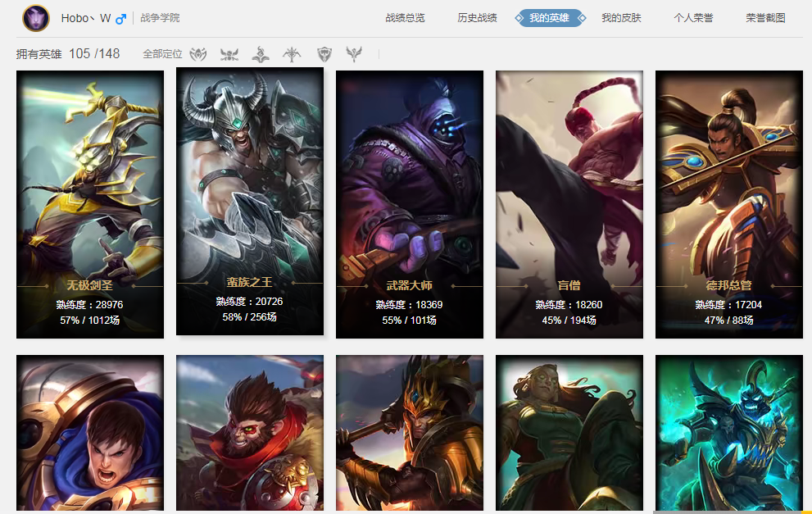Click the 熟练度：20726 text
This screenshot has height=514, width=812.
(x=250, y=302)
